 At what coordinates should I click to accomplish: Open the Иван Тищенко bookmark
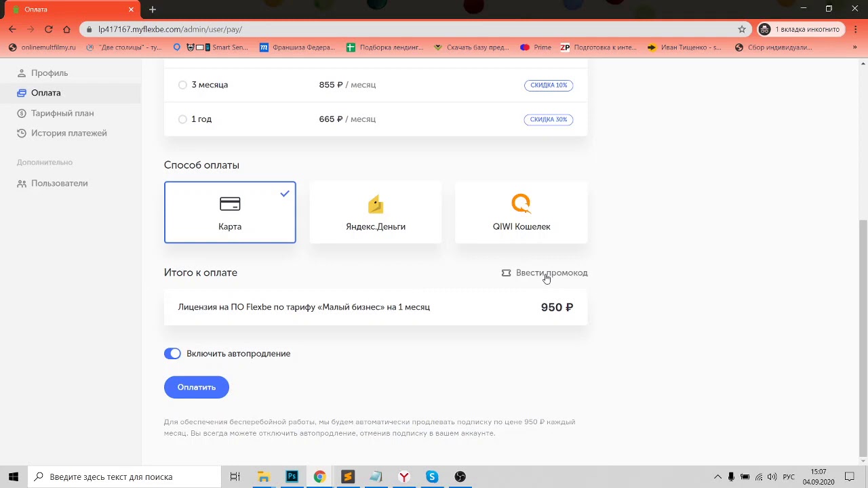coord(685,47)
